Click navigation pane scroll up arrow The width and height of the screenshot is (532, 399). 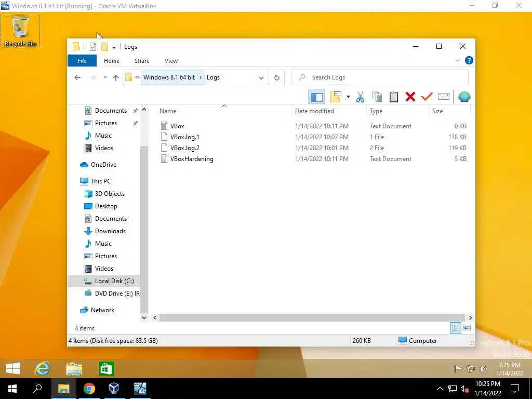(x=144, y=110)
